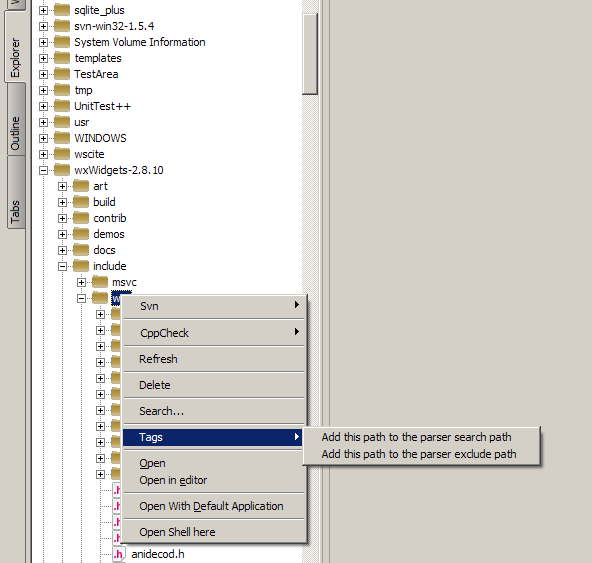Image resolution: width=592 pixels, height=563 pixels.
Task: Collapse the include folder node
Action: (62, 266)
